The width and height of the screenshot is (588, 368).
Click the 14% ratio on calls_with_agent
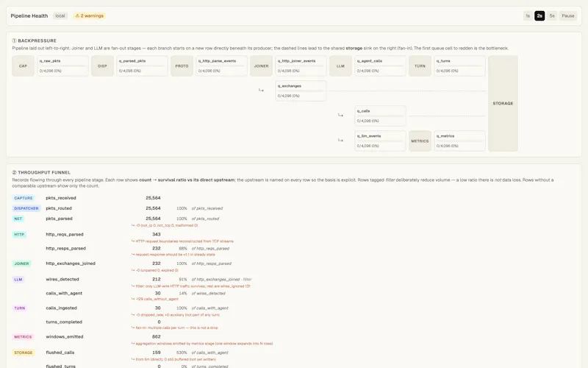coord(182,293)
